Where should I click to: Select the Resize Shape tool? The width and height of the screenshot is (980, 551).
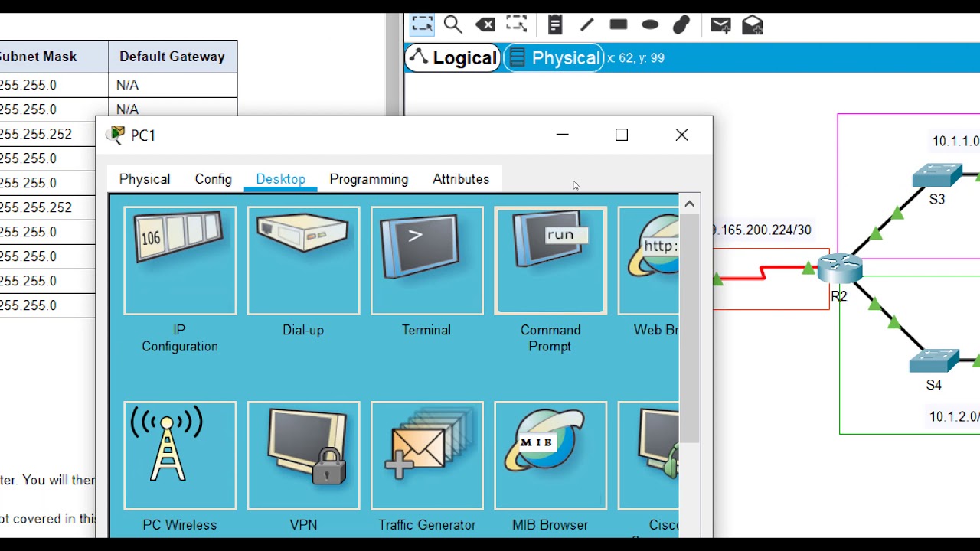coord(517,24)
